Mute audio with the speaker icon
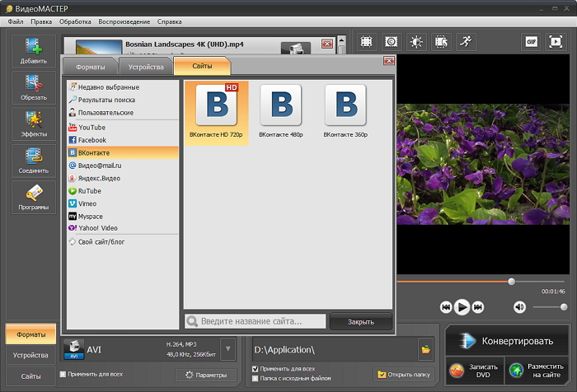Viewport: 577px width, 392px height. pos(519,306)
